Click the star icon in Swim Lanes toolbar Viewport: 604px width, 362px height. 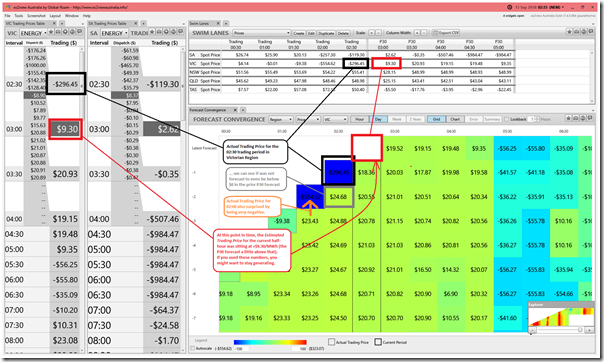[x=569, y=32]
